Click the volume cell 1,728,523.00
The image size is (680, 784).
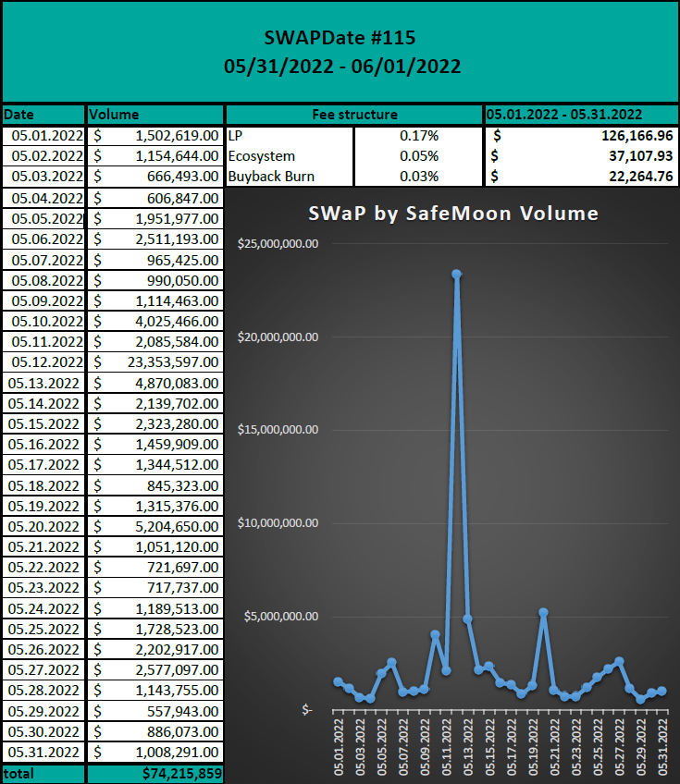click(155, 630)
